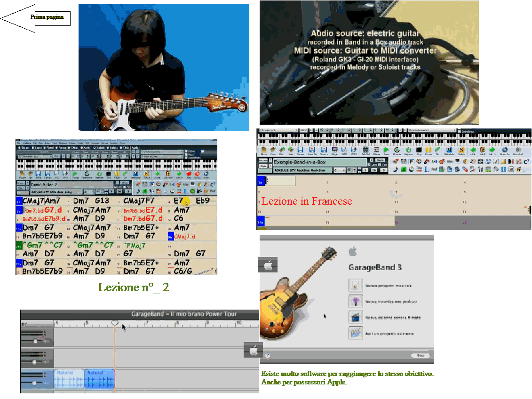This screenshot has height=399, width=532.
Task: Toggle the Fake checkbox in French screenshot
Action: pos(380,165)
